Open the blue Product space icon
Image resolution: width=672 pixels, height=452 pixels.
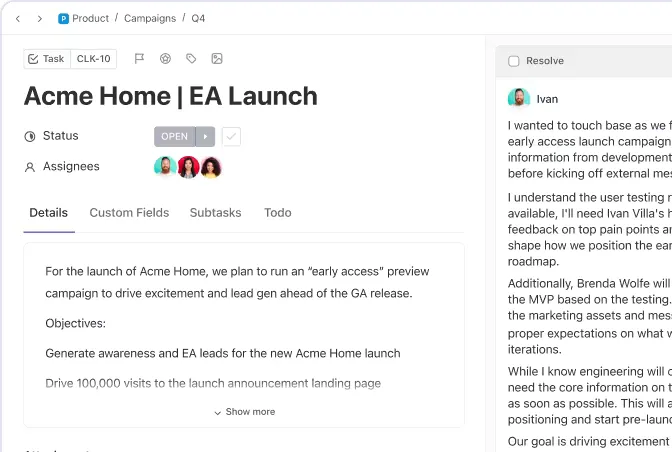pyautogui.click(x=63, y=19)
